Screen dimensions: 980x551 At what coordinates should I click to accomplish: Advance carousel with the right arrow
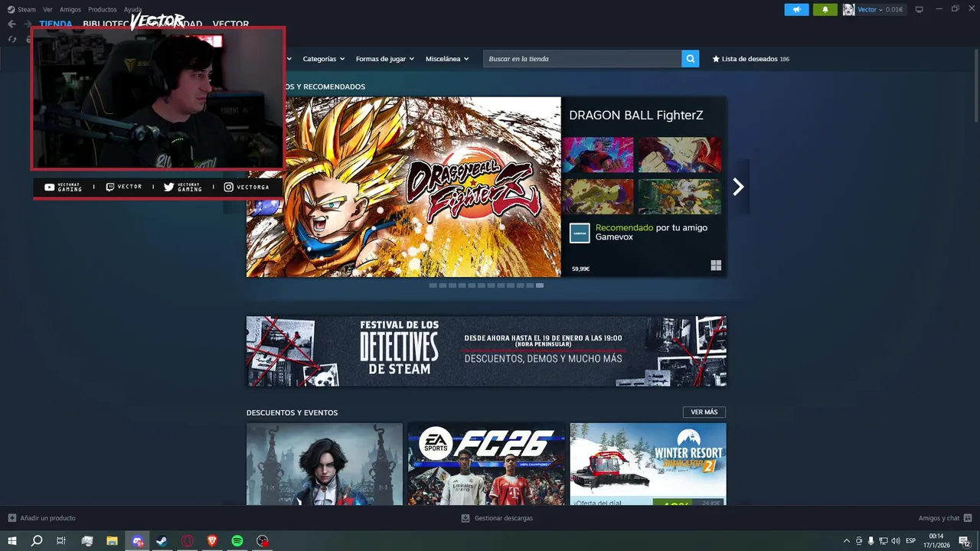pyautogui.click(x=738, y=187)
